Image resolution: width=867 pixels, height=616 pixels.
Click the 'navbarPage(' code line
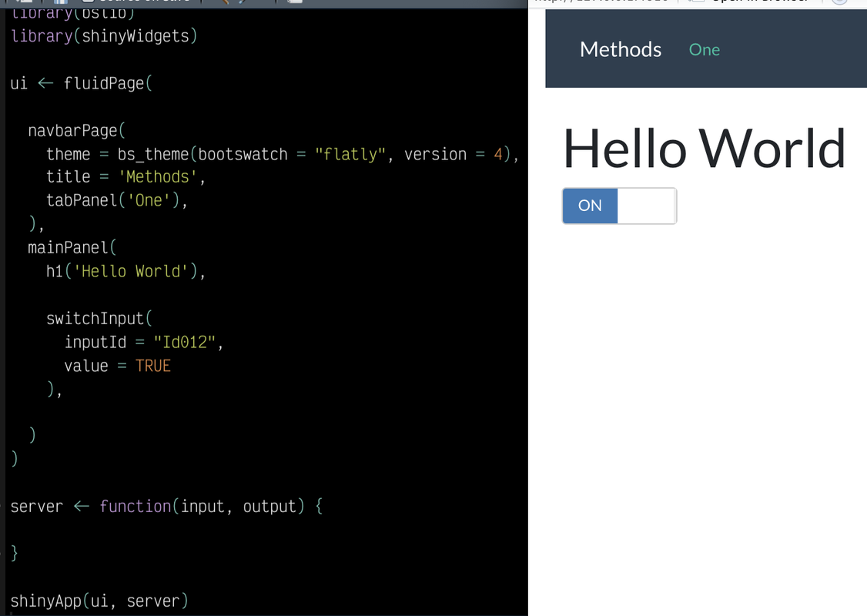(x=77, y=131)
